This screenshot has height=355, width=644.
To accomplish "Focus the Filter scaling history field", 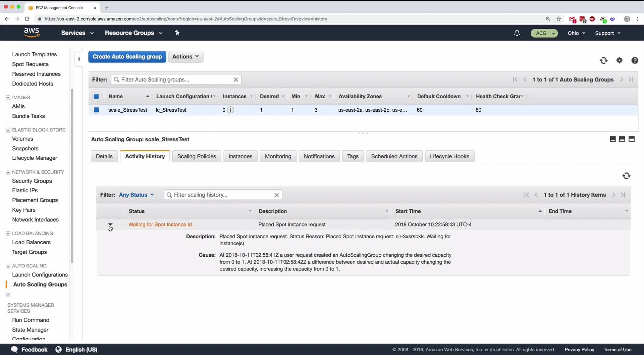I will 223,195.
